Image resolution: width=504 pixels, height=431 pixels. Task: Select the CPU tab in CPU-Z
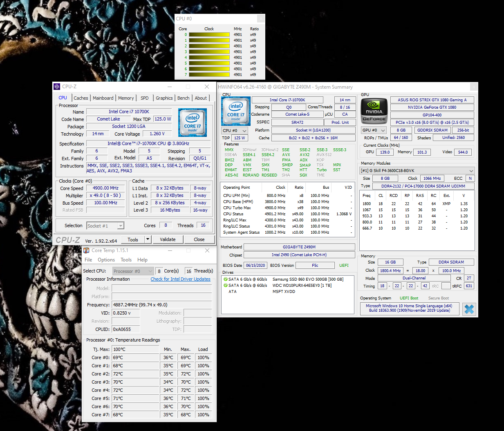click(x=63, y=98)
